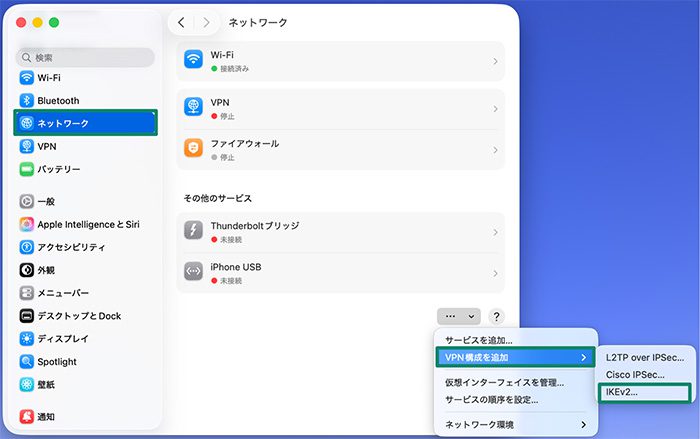
Task: Open the Bluetooth settings label in the sidebar
Action: pyautogui.click(x=58, y=100)
